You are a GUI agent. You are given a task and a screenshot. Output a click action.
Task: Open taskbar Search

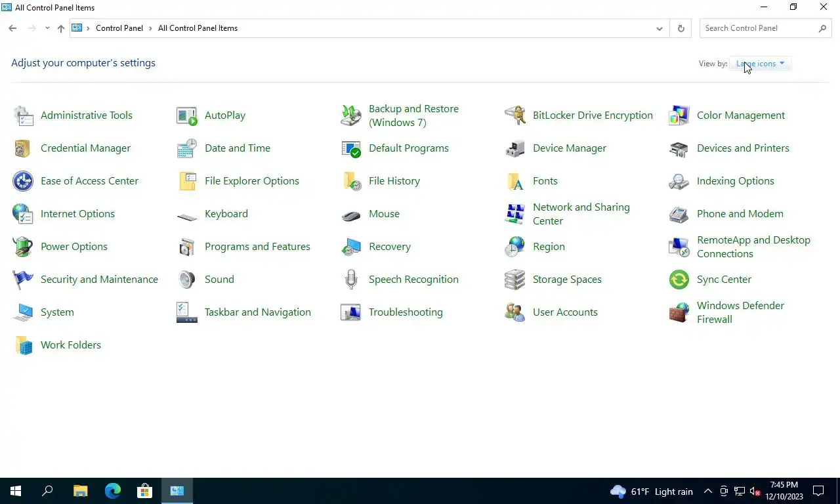click(x=47, y=491)
